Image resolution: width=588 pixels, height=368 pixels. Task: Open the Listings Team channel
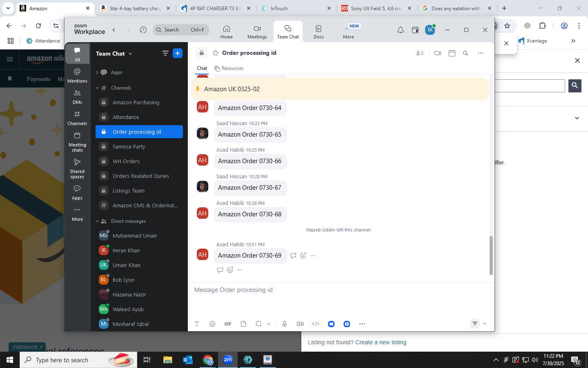139,191
